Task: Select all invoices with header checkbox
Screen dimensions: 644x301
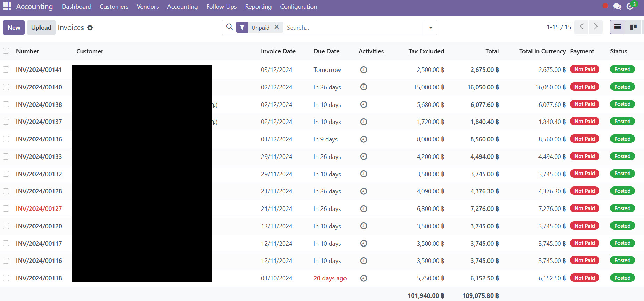Action: pyautogui.click(x=6, y=51)
